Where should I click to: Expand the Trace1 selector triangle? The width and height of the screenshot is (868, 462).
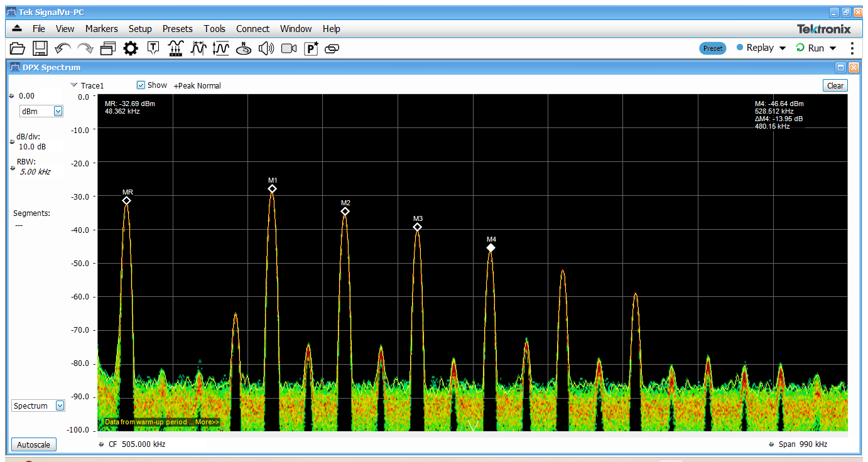[x=74, y=85]
